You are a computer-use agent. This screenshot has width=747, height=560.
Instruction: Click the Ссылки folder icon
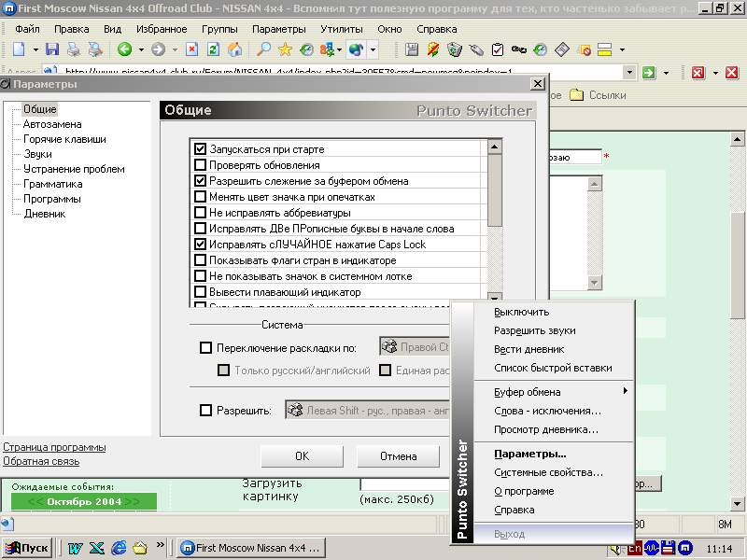coord(576,95)
